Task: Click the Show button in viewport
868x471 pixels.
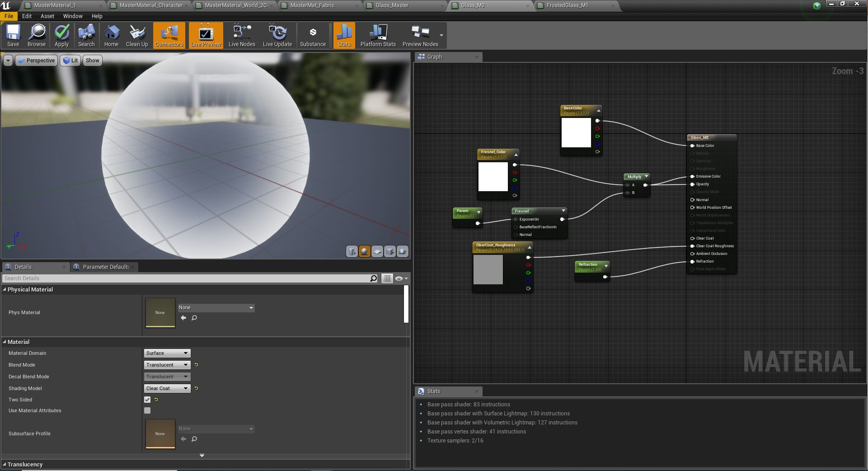Action: (92, 60)
